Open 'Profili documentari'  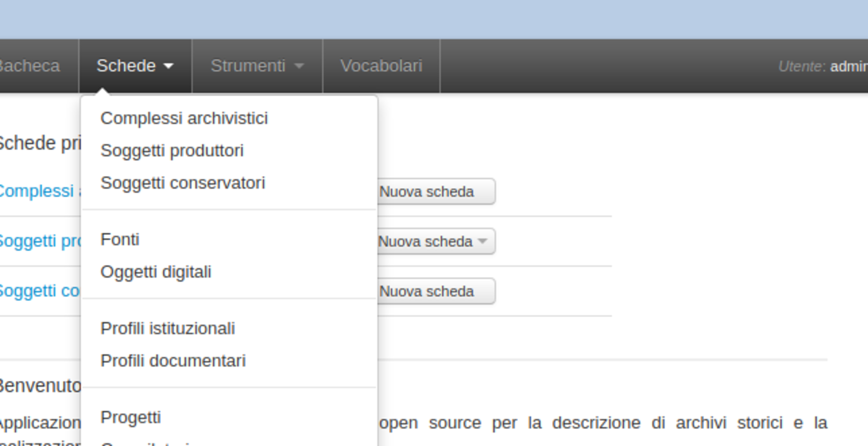pos(174,361)
